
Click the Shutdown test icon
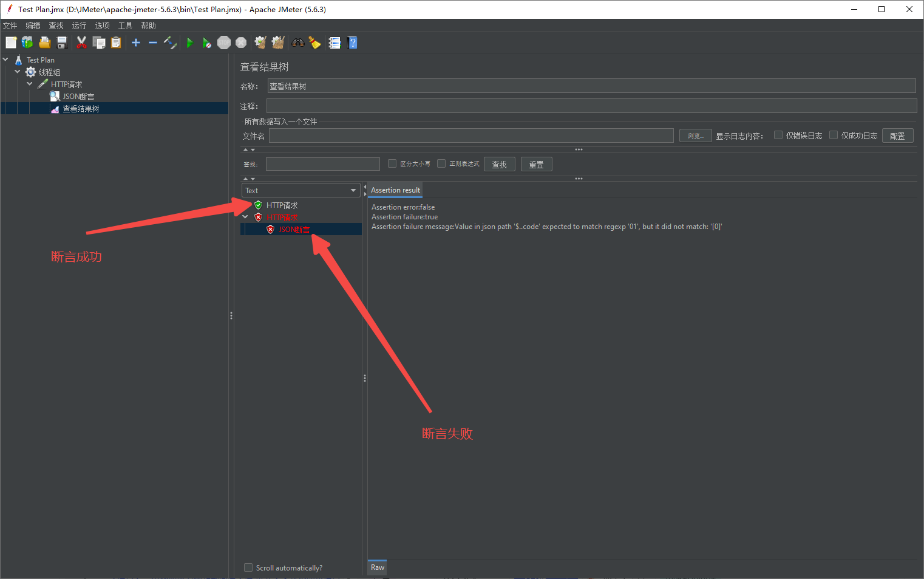[x=241, y=43]
